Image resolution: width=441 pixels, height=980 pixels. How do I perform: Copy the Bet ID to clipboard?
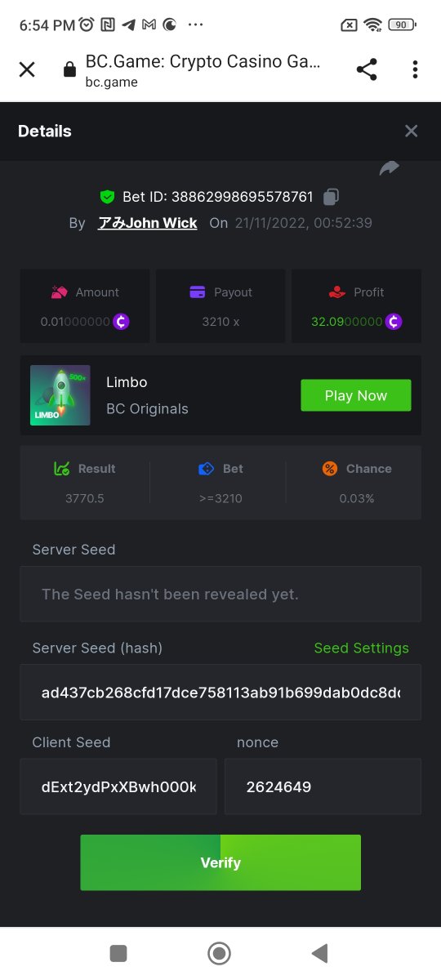[x=331, y=197]
